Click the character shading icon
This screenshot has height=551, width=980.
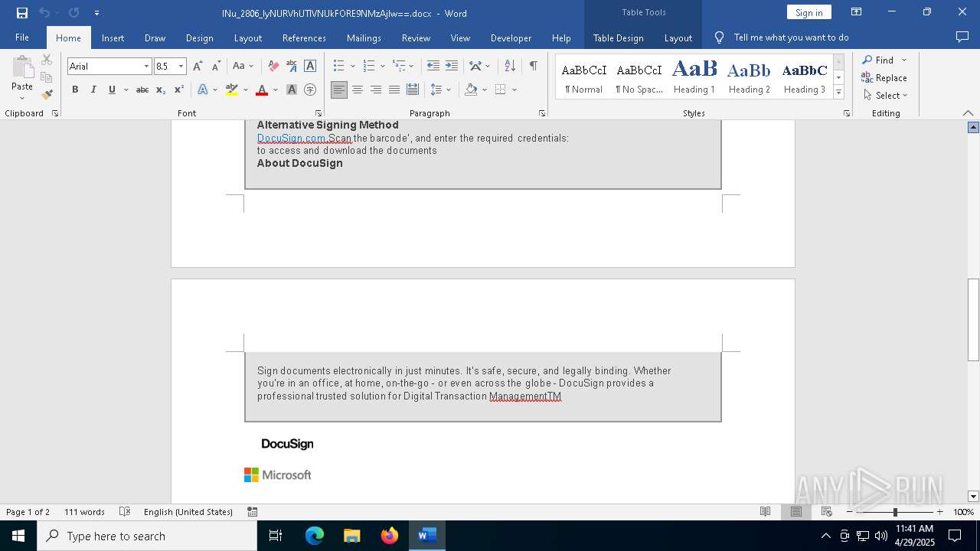(x=292, y=90)
